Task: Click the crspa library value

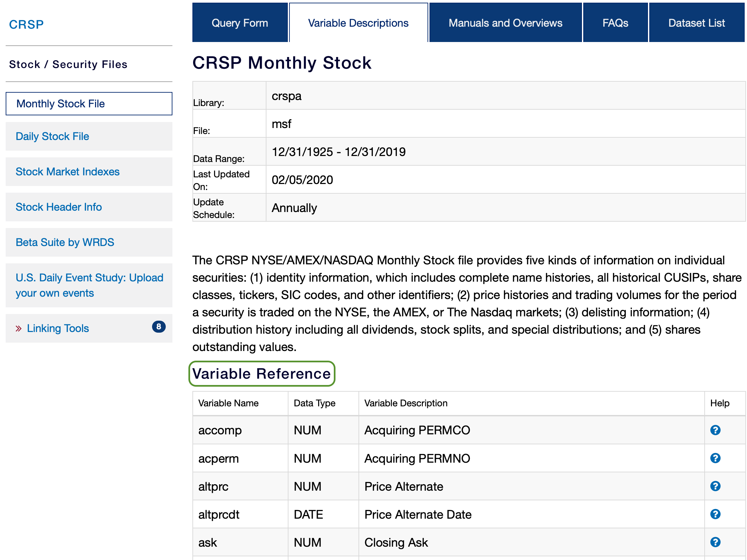Action: coord(286,96)
